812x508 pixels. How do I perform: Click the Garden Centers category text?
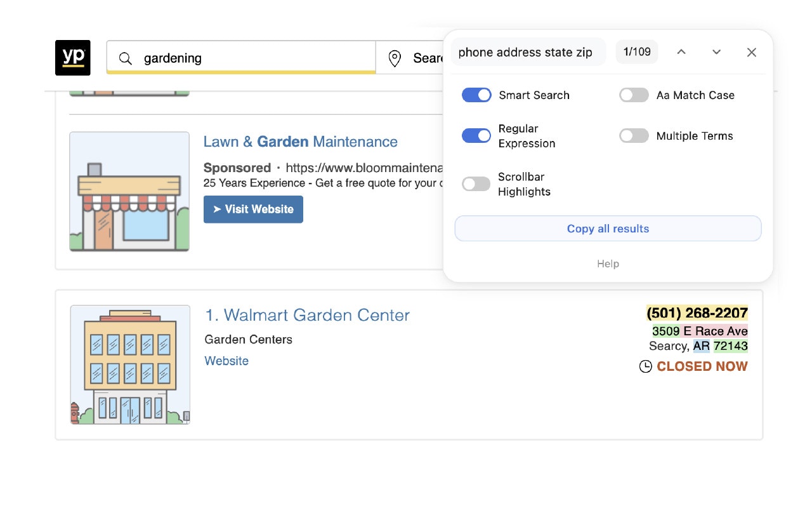249,340
